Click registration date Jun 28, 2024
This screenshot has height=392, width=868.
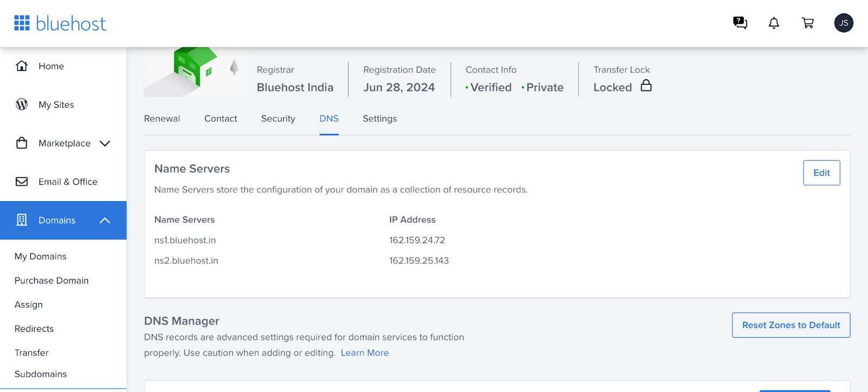399,87
